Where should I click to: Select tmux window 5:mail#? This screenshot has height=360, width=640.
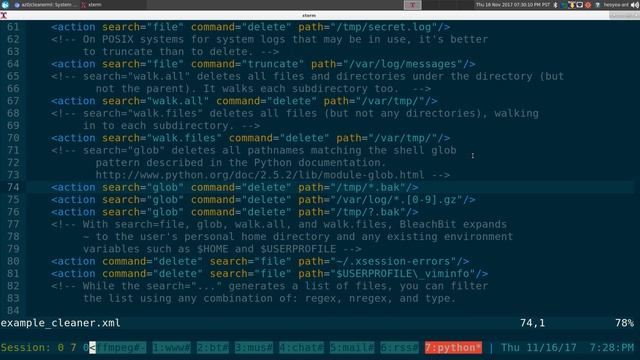pos(352,347)
